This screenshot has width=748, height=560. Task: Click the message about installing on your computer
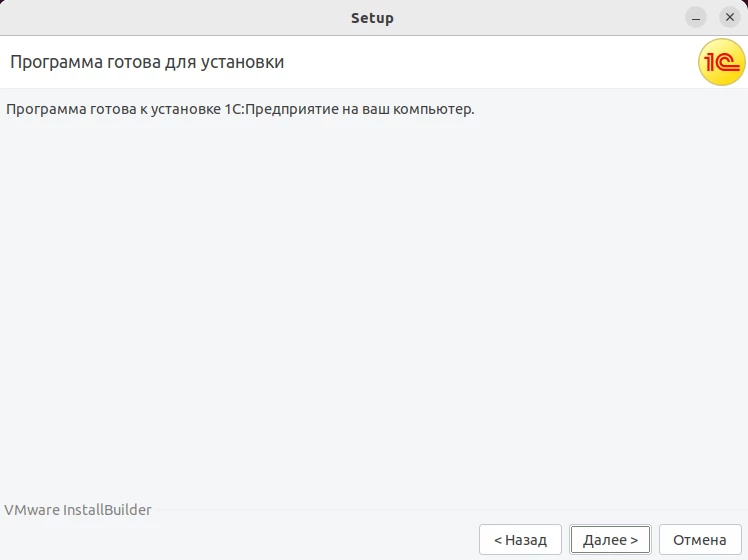240,108
